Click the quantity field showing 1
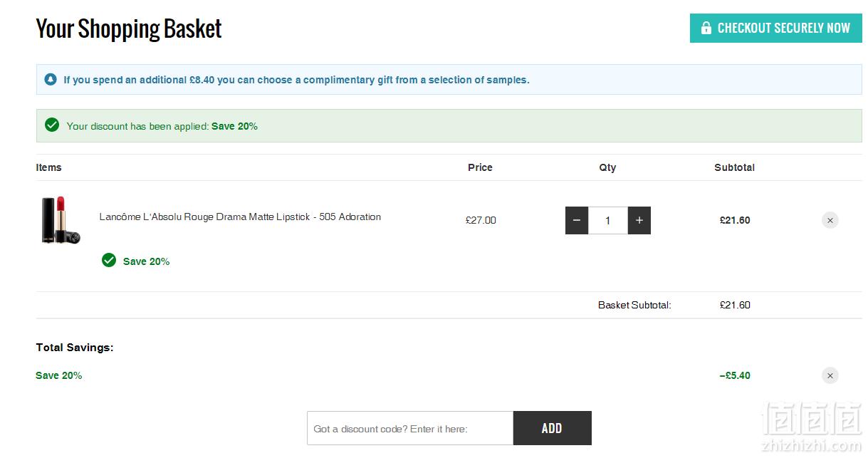Viewport: 868px width, 458px height. click(x=608, y=221)
